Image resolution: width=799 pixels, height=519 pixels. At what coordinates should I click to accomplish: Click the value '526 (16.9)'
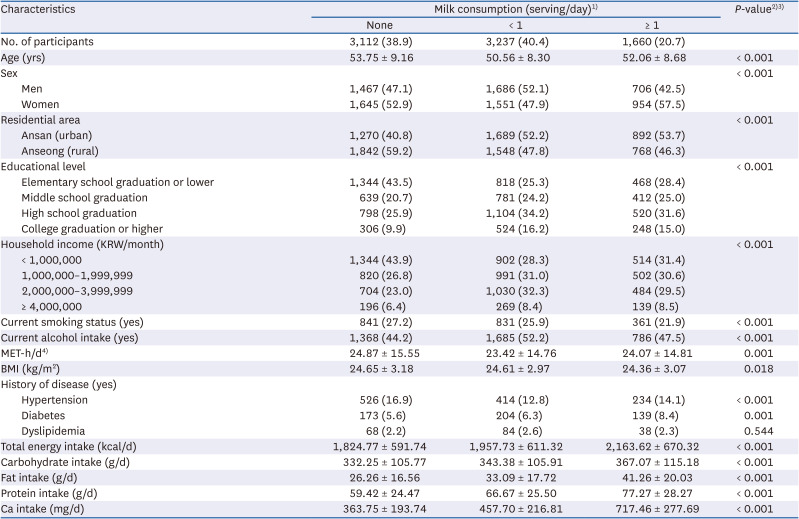tap(386, 400)
